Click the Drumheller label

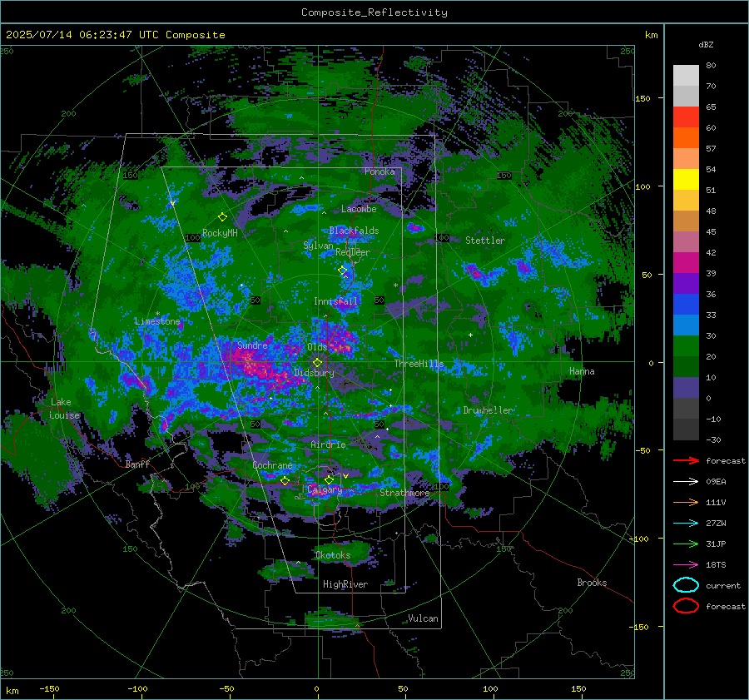pyautogui.click(x=488, y=410)
